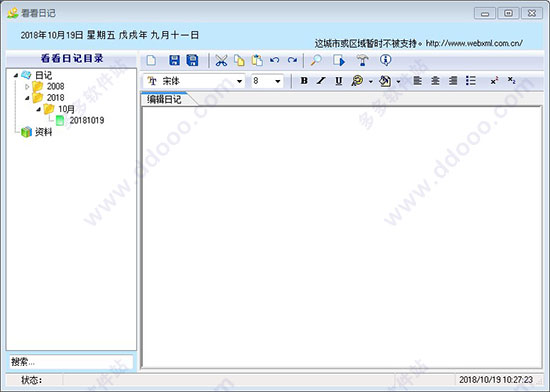Click the status bar timestamp 2018/10/19
This screenshot has width=550, height=392.
click(x=496, y=379)
